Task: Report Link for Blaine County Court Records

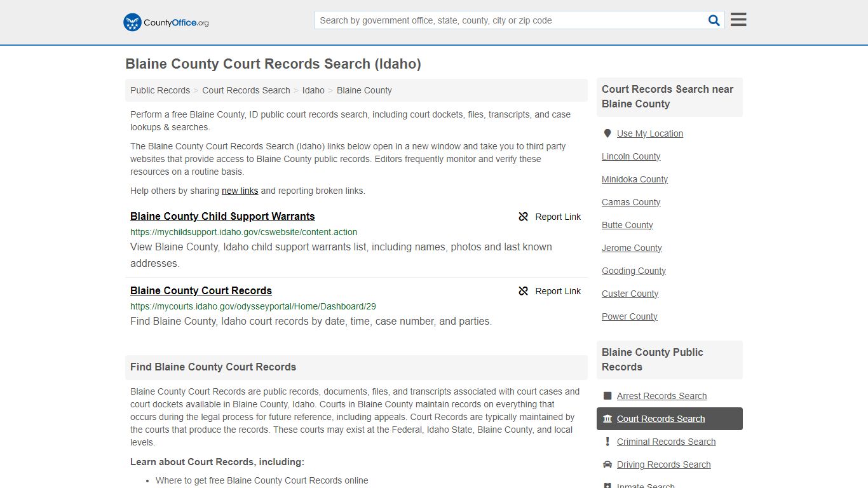Action: click(x=550, y=291)
